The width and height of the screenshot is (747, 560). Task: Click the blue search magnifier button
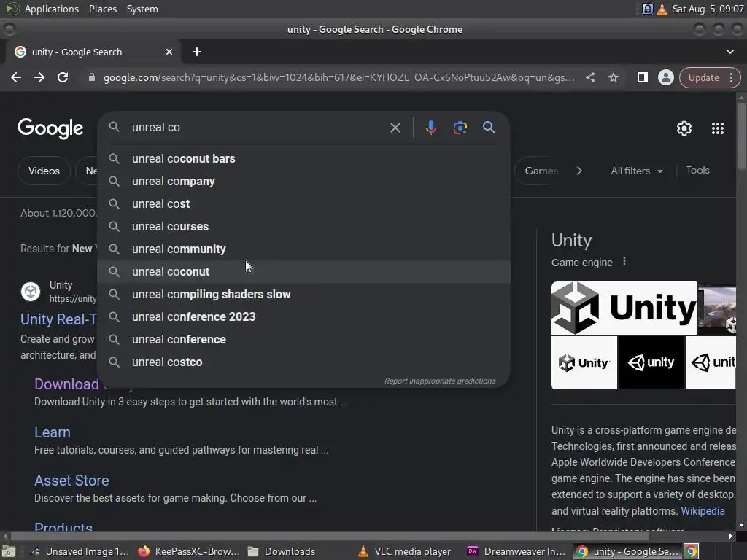point(489,127)
